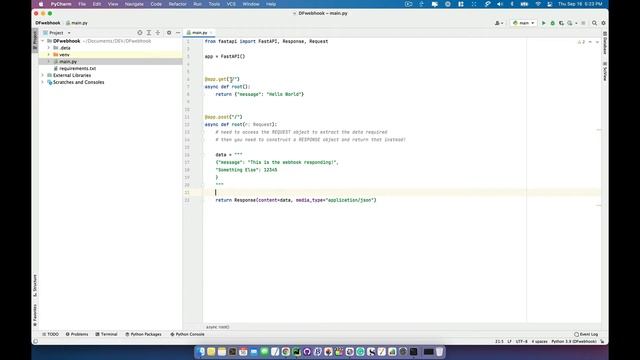Open the Refactor menu
This screenshot has width=640, height=360.
(x=178, y=4)
